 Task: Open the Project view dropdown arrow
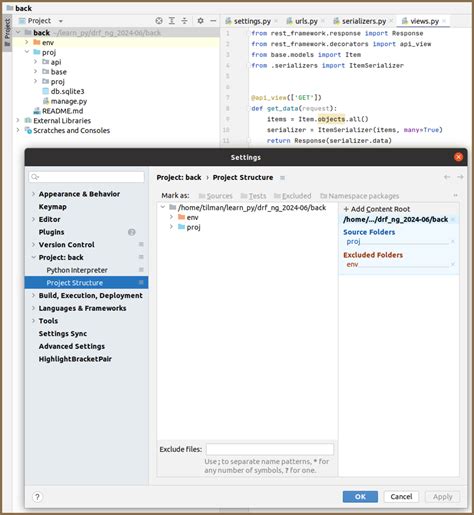coord(61,21)
